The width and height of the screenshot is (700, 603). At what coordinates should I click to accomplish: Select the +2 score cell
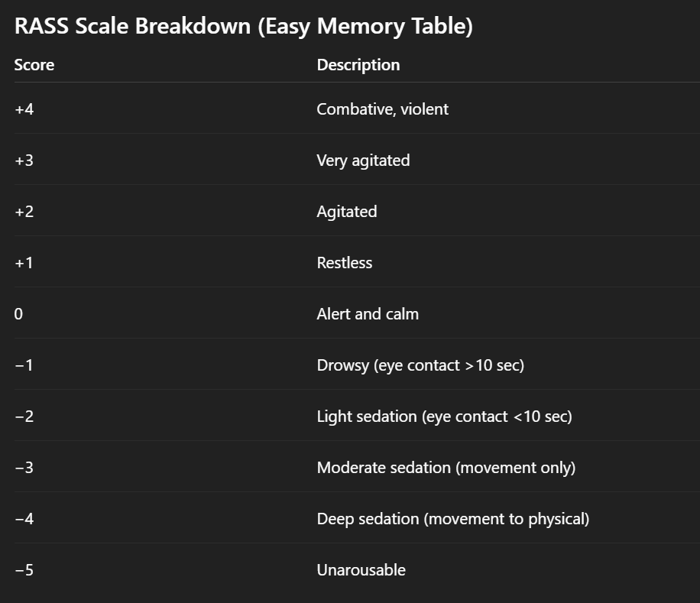(24, 212)
